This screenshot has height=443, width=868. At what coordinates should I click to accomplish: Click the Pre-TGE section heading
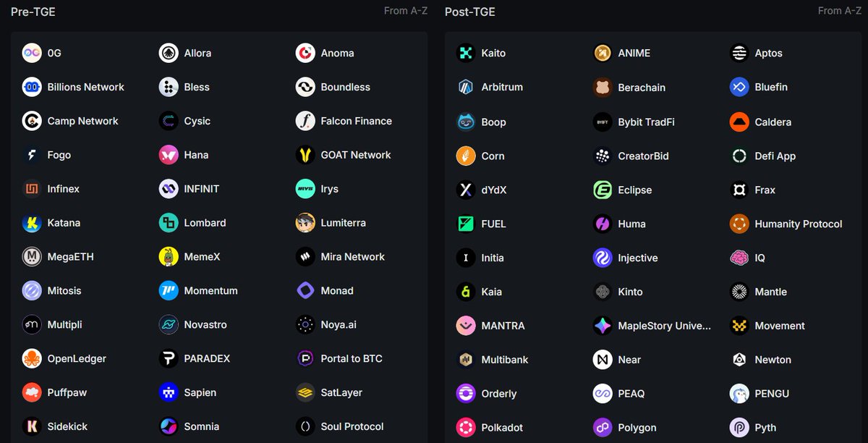point(33,12)
